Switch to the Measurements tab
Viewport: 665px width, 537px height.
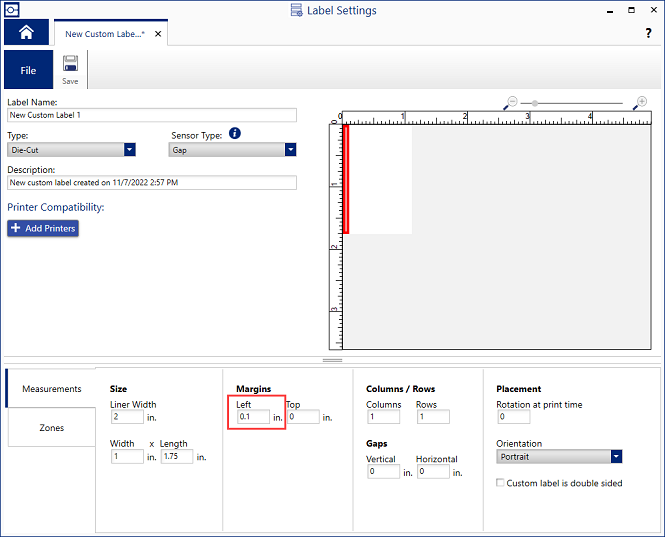[51, 389]
